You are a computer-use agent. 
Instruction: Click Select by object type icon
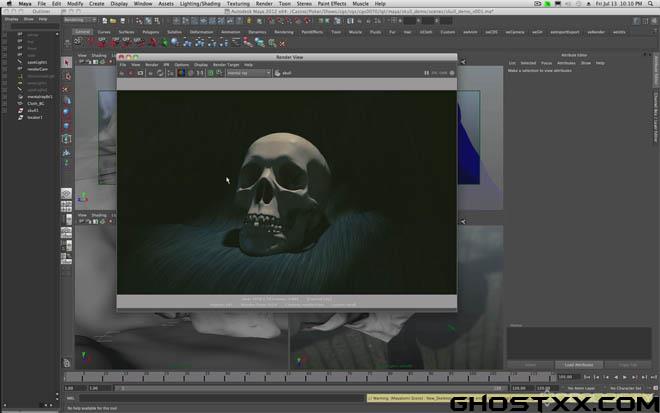pyautogui.click(x=148, y=21)
